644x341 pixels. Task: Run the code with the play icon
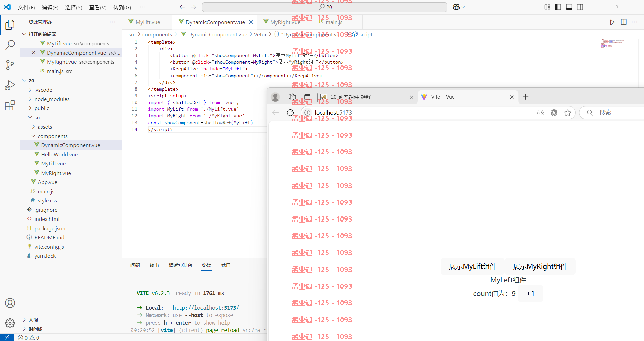point(612,22)
